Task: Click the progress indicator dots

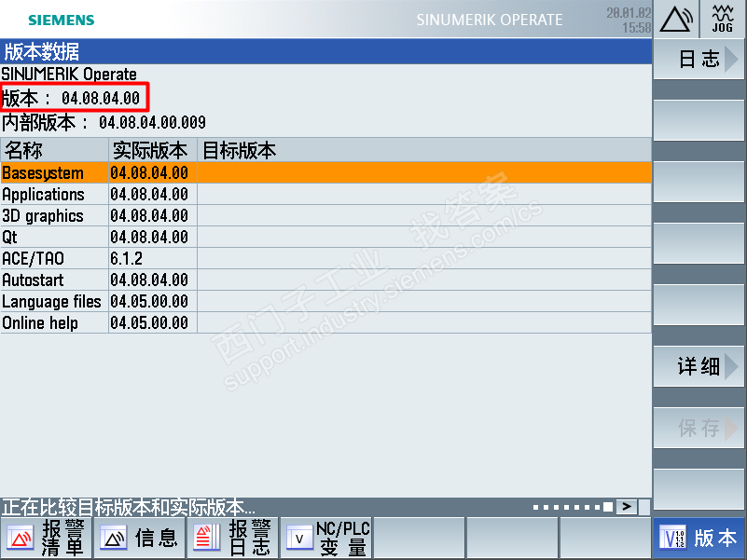Action: 573,507
